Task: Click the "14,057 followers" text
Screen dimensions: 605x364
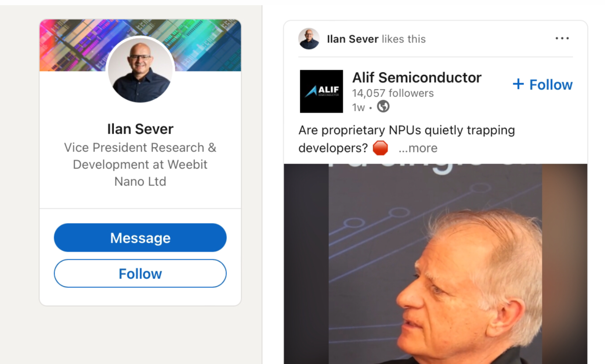Action: tap(393, 93)
